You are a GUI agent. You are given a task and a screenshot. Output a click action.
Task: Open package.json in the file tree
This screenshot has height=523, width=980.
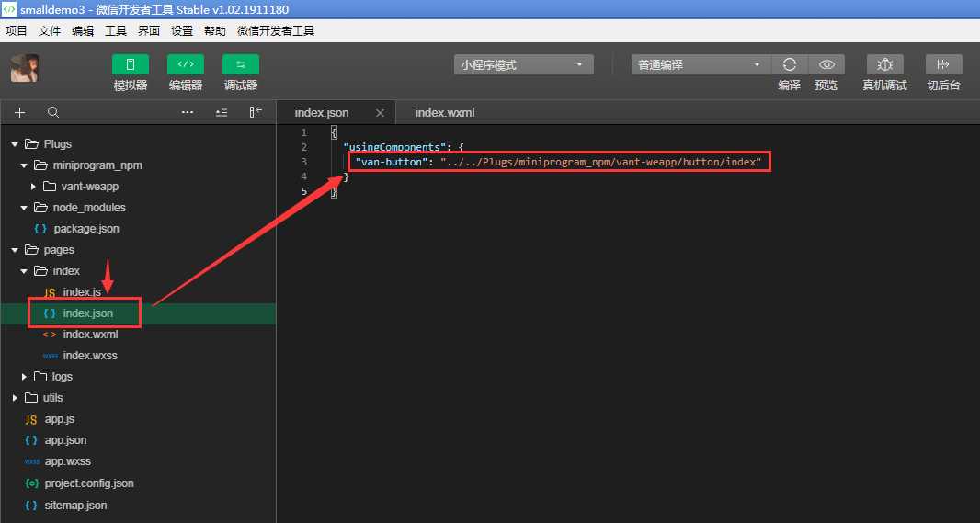[x=86, y=229]
